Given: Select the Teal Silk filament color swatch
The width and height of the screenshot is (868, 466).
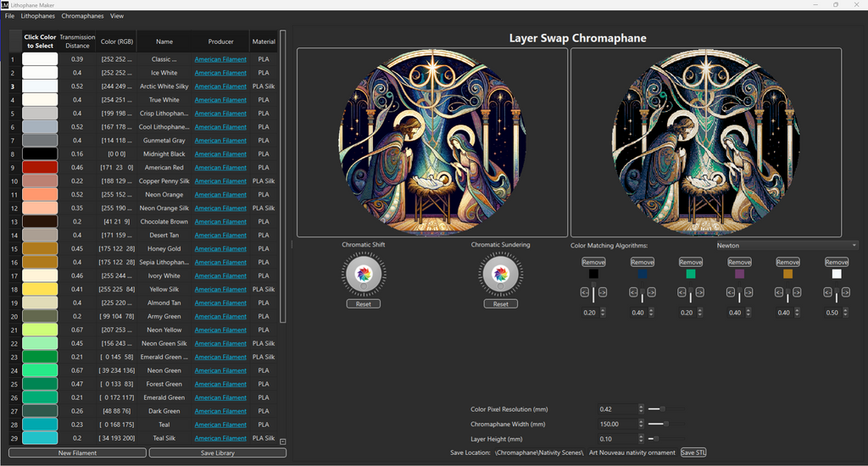Looking at the screenshot, I should pyautogui.click(x=40, y=438).
